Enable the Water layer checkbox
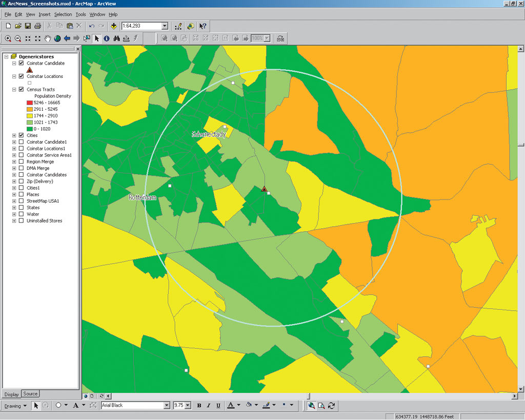The width and height of the screenshot is (525, 420). [21, 214]
